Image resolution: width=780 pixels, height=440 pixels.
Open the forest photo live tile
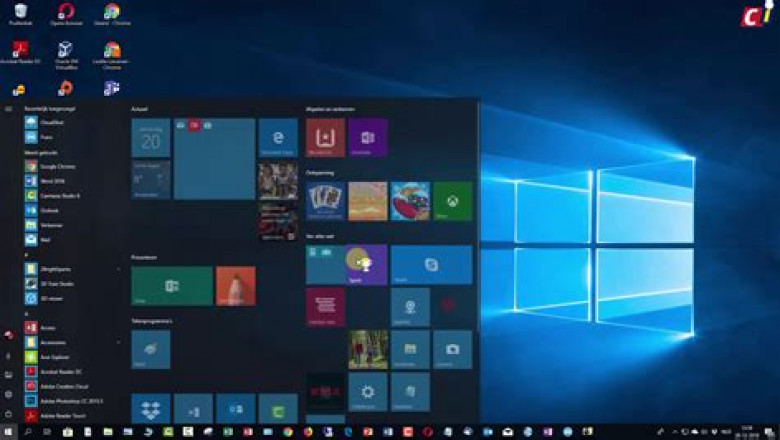click(368, 350)
